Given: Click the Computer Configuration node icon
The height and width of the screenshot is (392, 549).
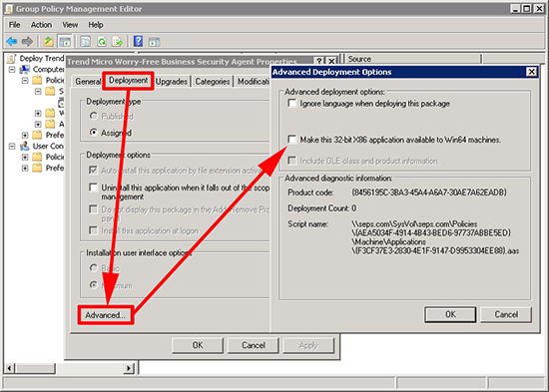Looking at the screenshot, I should [25, 69].
